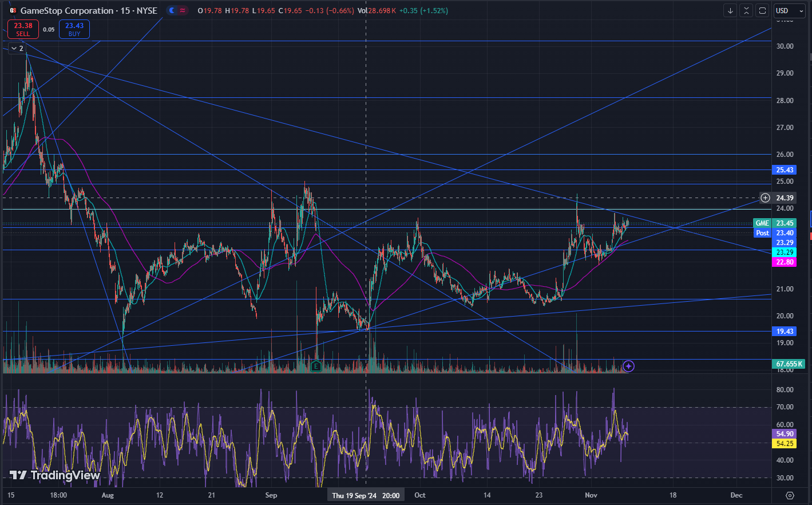Click the blue 23.43 BUY button
This screenshot has height=505, width=812.
[74, 29]
